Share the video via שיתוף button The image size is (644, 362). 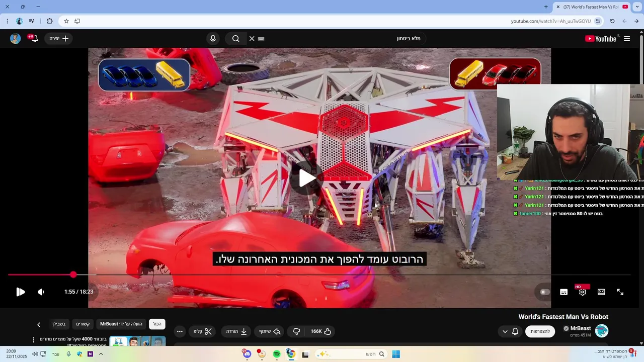point(270,331)
